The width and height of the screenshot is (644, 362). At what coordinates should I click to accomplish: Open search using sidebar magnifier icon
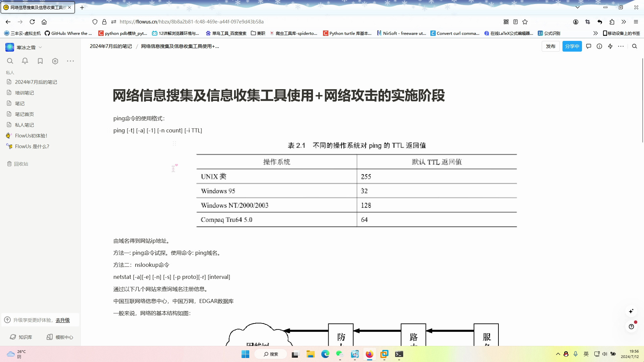coord(10,61)
